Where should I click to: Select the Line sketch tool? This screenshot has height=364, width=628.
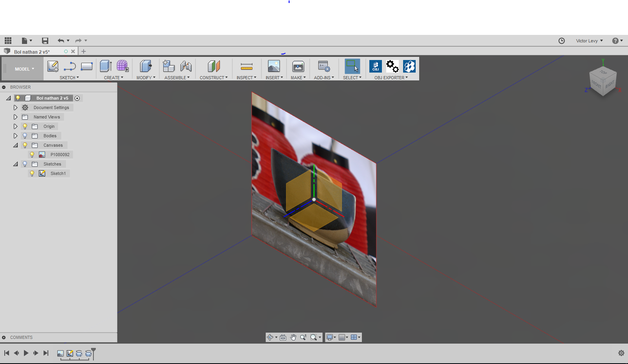click(70, 66)
